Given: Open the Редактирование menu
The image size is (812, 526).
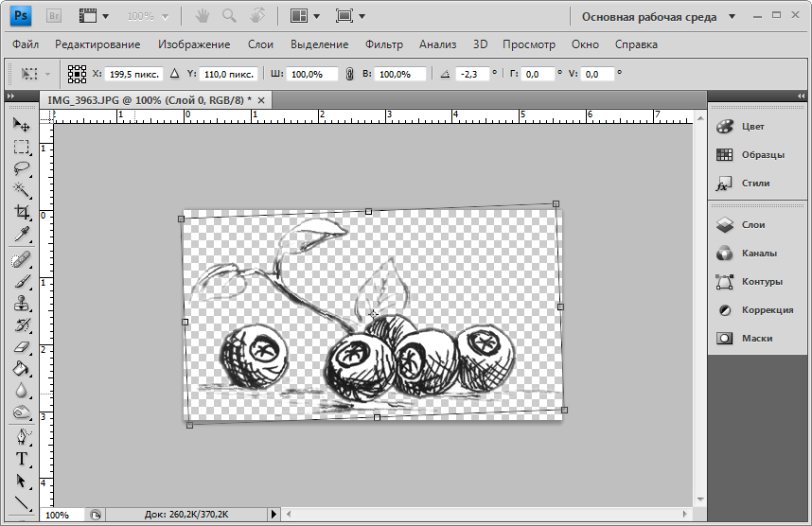Looking at the screenshot, I should 97,44.
